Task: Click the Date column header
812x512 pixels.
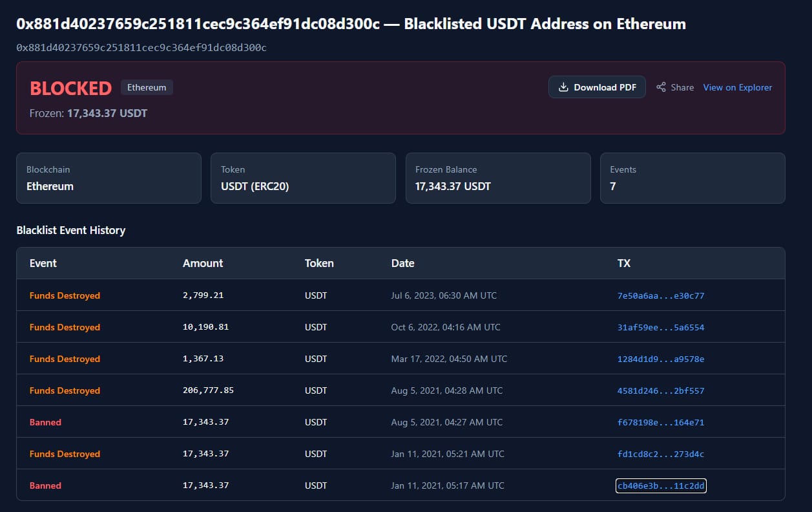Action: [x=403, y=263]
